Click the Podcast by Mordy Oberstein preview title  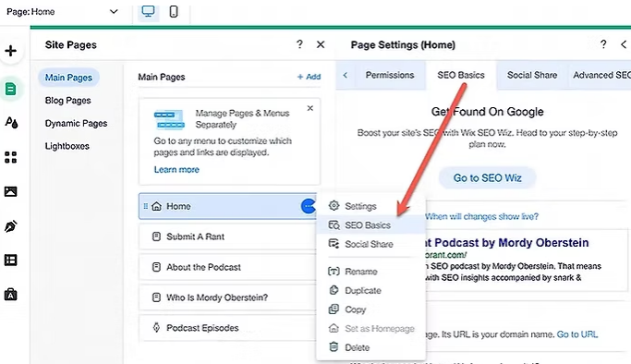point(507,243)
